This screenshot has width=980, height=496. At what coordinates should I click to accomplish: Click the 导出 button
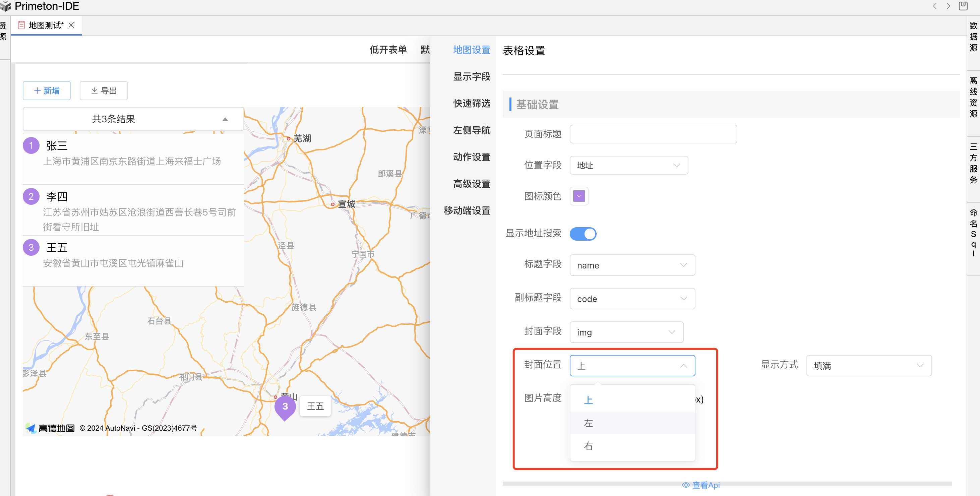[104, 90]
